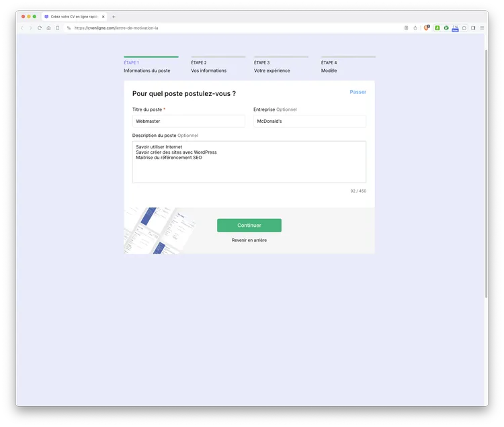Screen dimensions: 504x427
Task: Click the '92 / 450' character counter
Action: click(x=358, y=191)
